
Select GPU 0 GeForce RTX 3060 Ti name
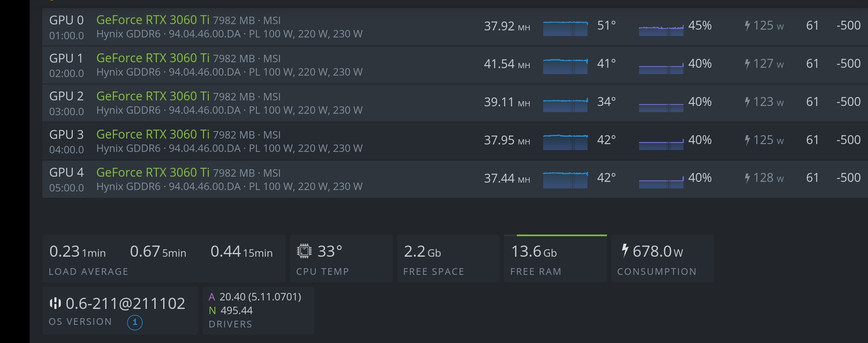(153, 20)
